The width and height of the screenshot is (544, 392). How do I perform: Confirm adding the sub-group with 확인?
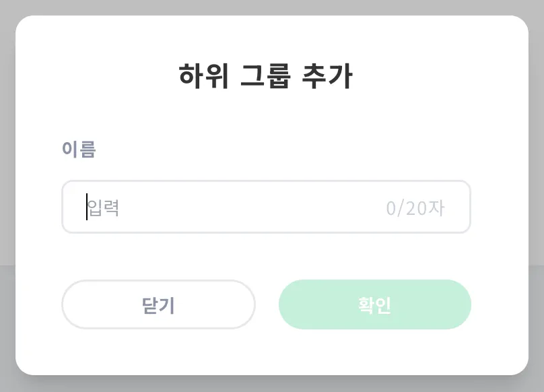pos(374,304)
